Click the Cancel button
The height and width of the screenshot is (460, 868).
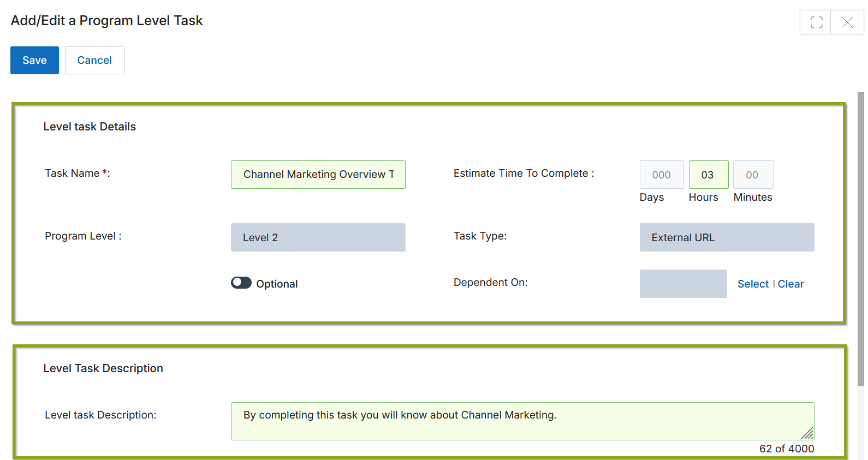(x=94, y=60)
